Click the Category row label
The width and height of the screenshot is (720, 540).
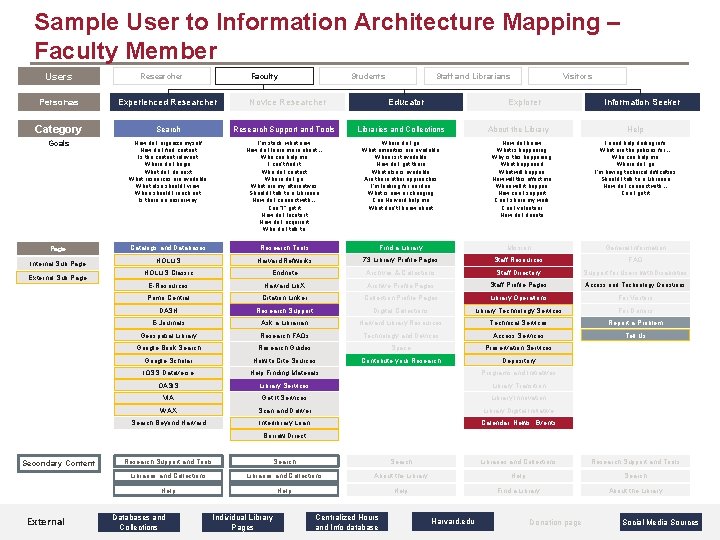click(x=59, y=129)
